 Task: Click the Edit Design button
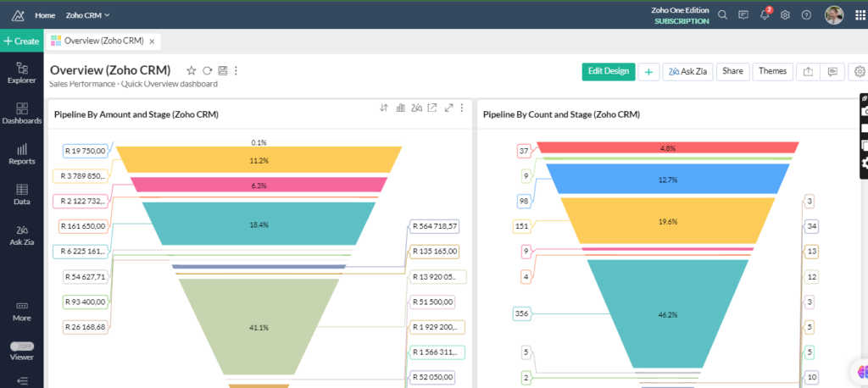[609, 71]
